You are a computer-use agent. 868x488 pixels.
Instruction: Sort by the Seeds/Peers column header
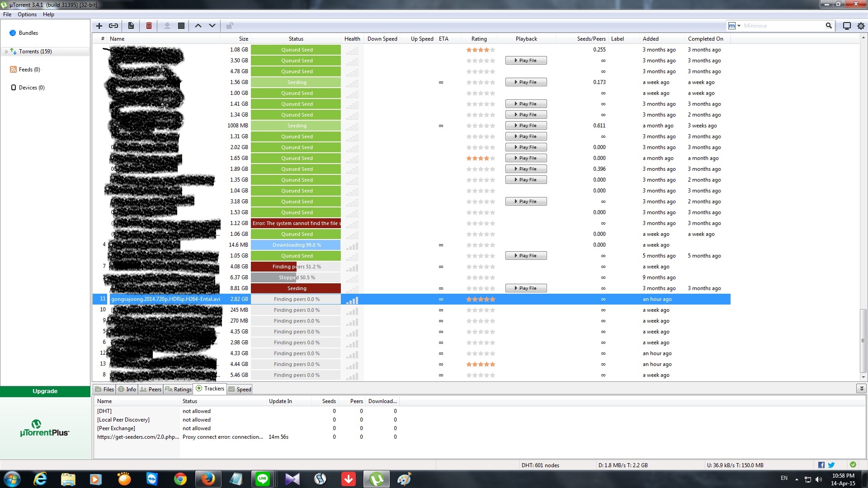pos(582,39)
